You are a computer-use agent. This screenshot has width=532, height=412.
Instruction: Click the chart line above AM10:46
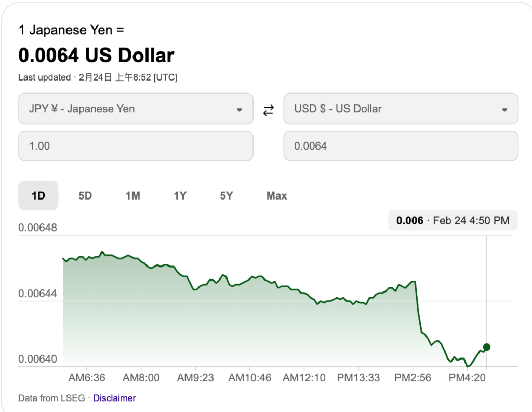click(250, 278)
